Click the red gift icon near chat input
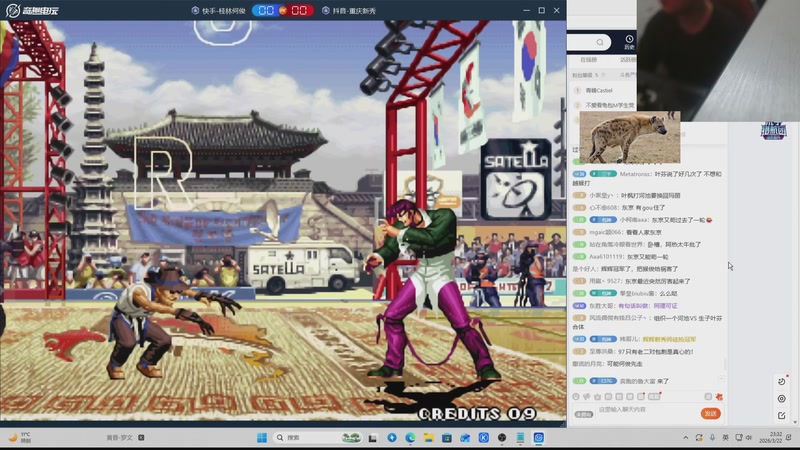 719,396
